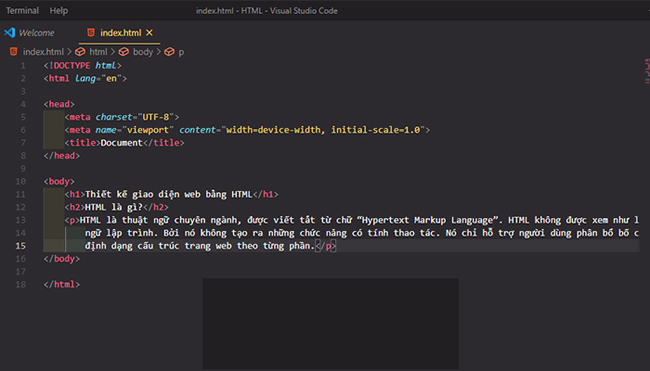This screenshot has height=371, width=650.
Task: Open the body breadcrumb segment
Action: (143, 52)
